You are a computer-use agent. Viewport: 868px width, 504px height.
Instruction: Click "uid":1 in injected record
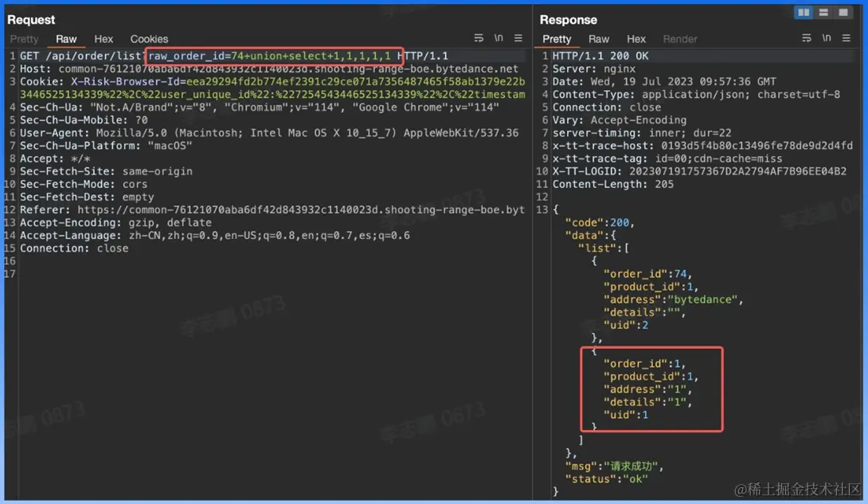(626, 414)
